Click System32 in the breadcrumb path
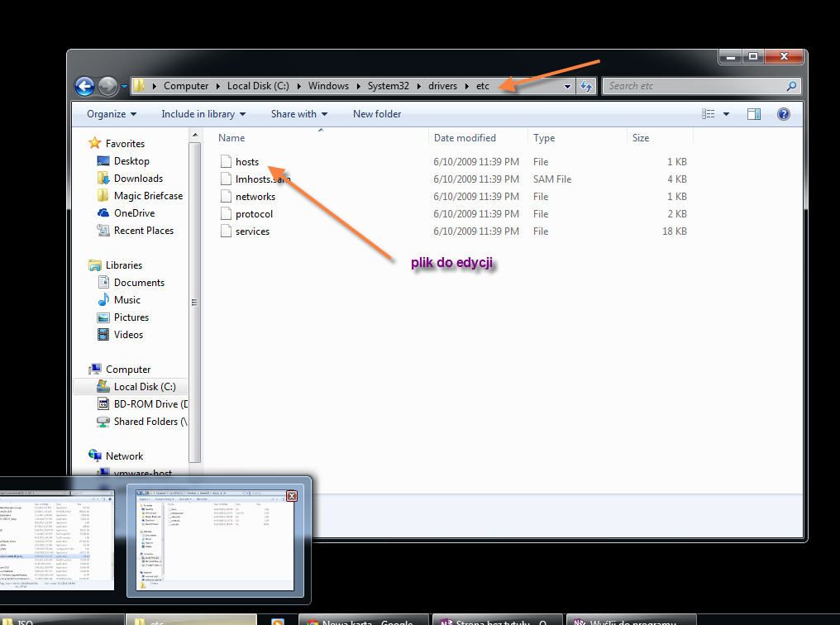Image resolution: width=840 pixels, height=625 pixels. click(x=389, y=86)
